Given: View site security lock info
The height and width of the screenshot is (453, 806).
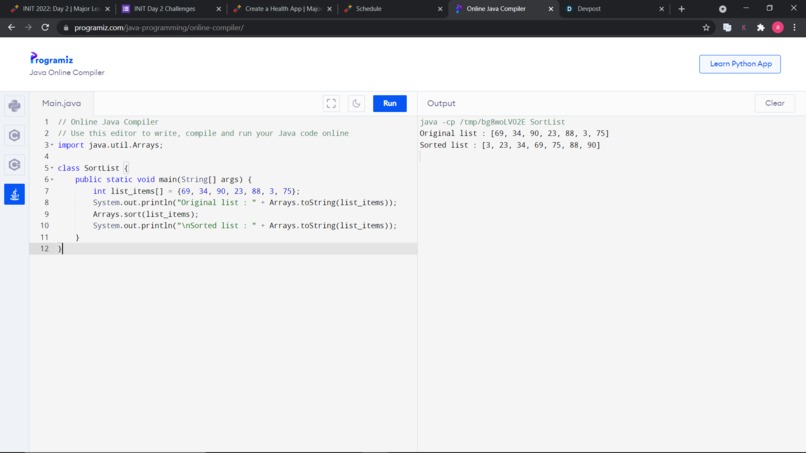Looking at the screenshot, I should coord(66,28).
